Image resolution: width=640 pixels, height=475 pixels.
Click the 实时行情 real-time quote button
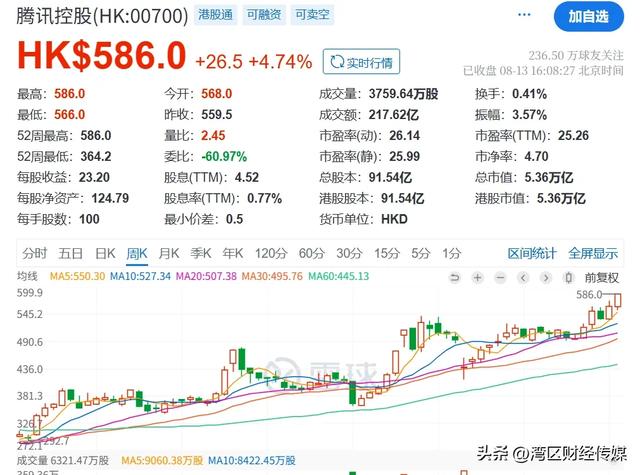(x=361, y=62)
